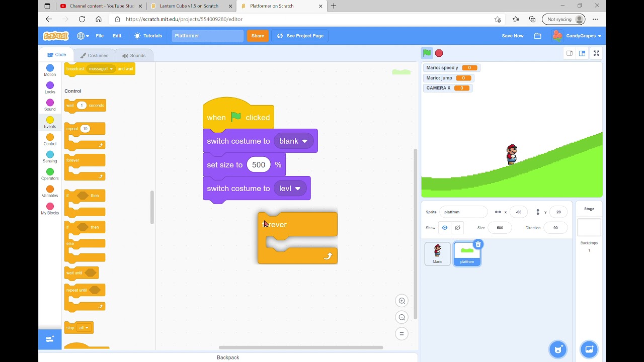Open the Backpack panel
644x362 pixels.
(228, 357)
